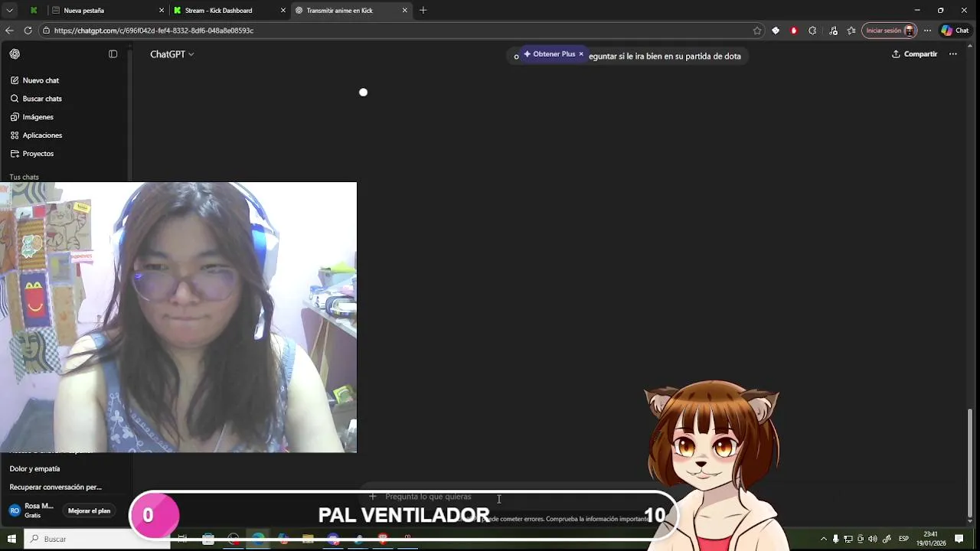Viewport: 980px width, 551px height.
Task: Open the Rosa M... account profile menu
Action: 31,510
